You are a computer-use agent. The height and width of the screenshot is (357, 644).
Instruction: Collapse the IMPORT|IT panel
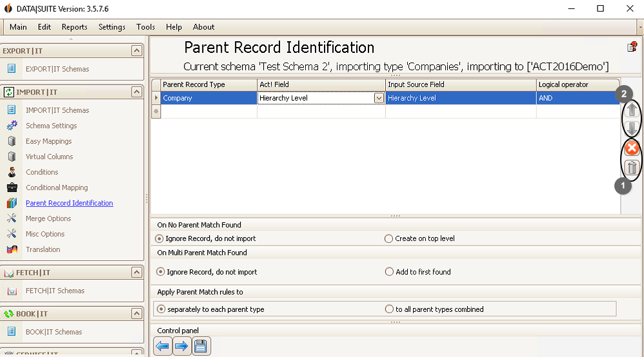[136, 92]
